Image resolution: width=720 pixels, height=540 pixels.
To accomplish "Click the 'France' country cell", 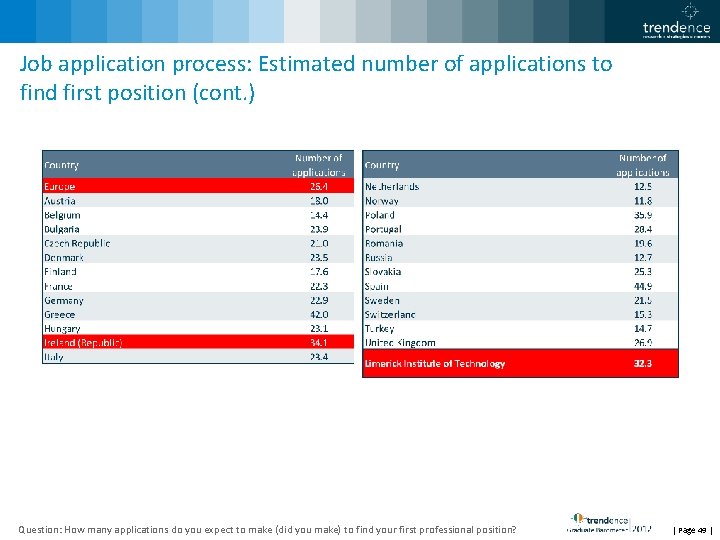I will [x=58, y=286].
